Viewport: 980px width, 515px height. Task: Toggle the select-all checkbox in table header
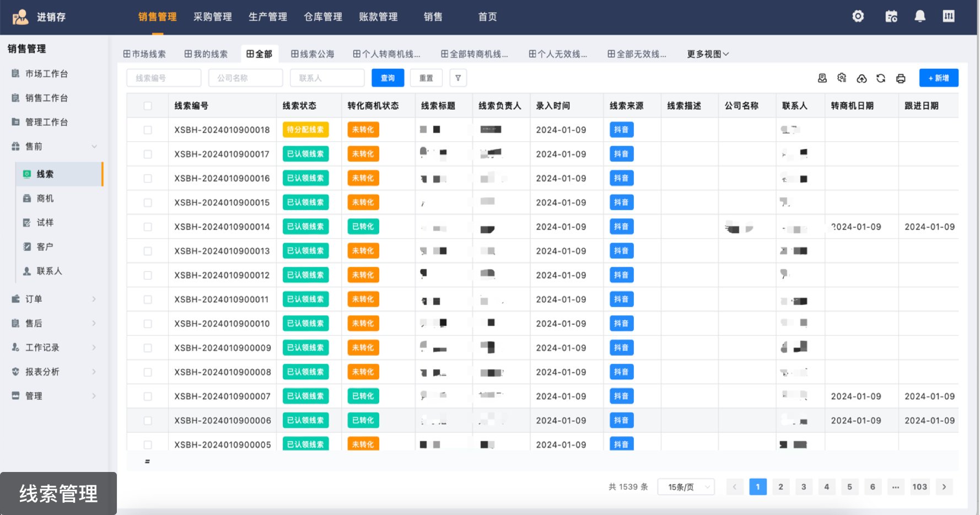148,106
